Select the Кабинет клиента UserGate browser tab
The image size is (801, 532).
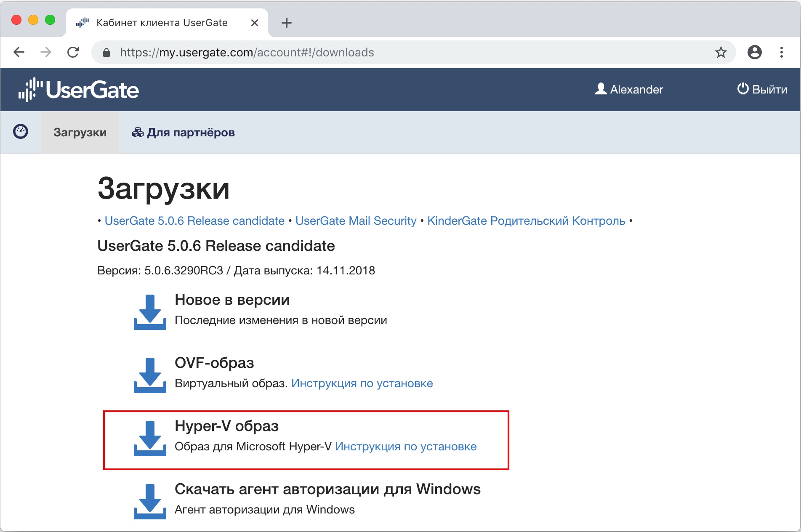pos(167,23)
